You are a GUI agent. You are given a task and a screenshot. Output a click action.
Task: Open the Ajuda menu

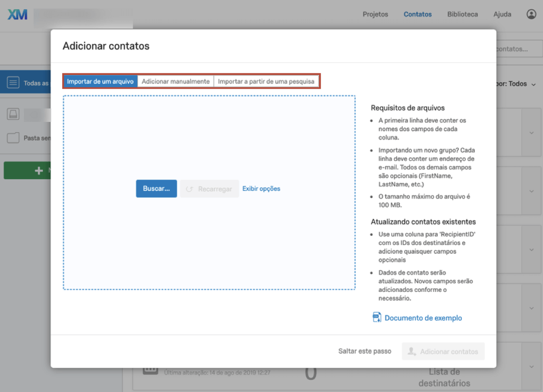click(x=502, y=14)
